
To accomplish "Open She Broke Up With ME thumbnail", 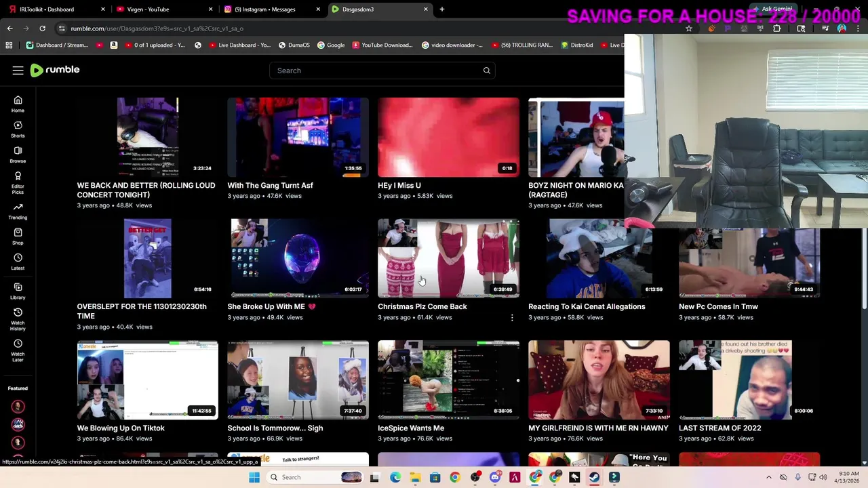I will point(298,258).
